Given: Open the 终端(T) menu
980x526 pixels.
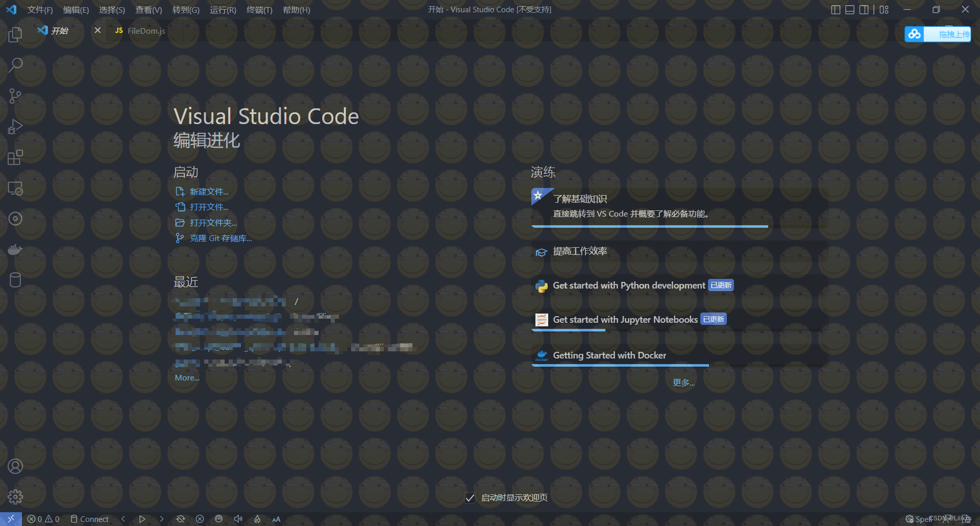Looking at the screenshot, I should pos(259,9).
